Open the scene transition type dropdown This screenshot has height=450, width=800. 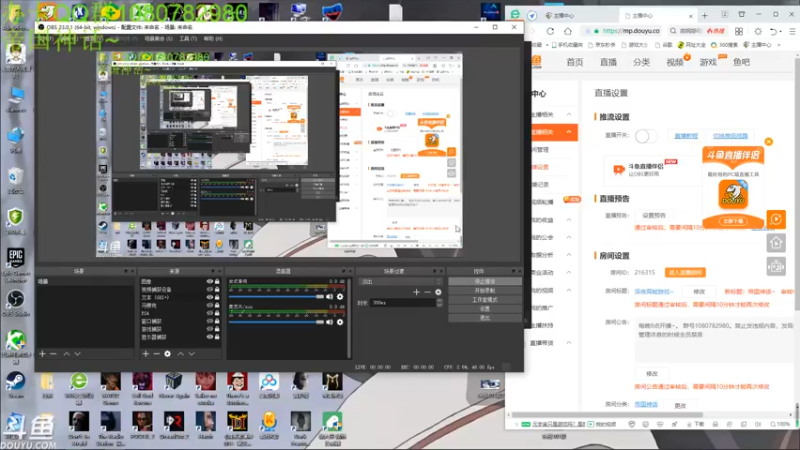click(400, 282)
